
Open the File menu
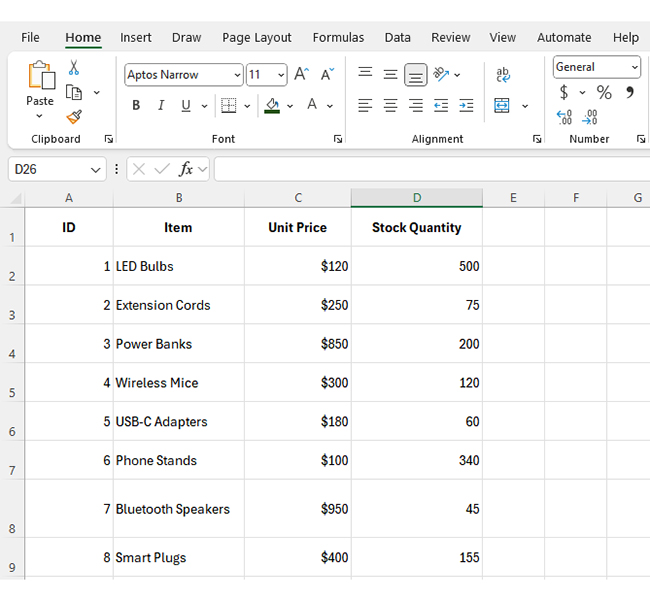(30, 38)
